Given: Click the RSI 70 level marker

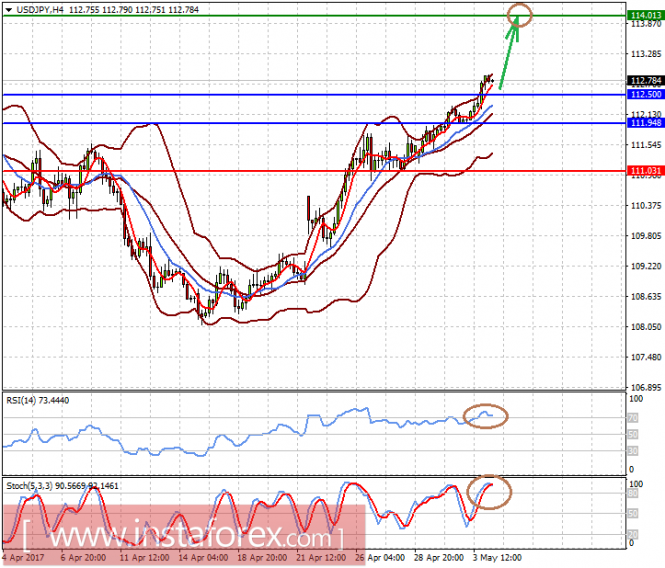Looking at the screenshot, I should click(x=632, y=418).
